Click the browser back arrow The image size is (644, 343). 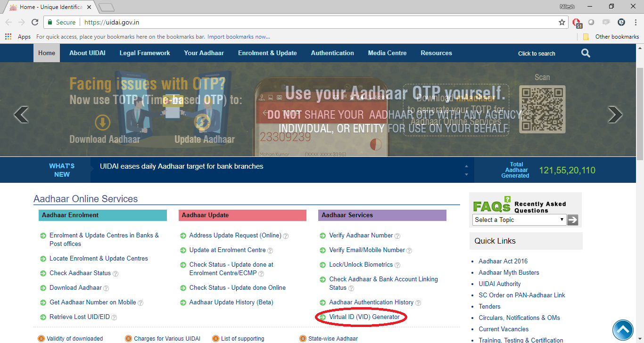[x=8, y=22]
